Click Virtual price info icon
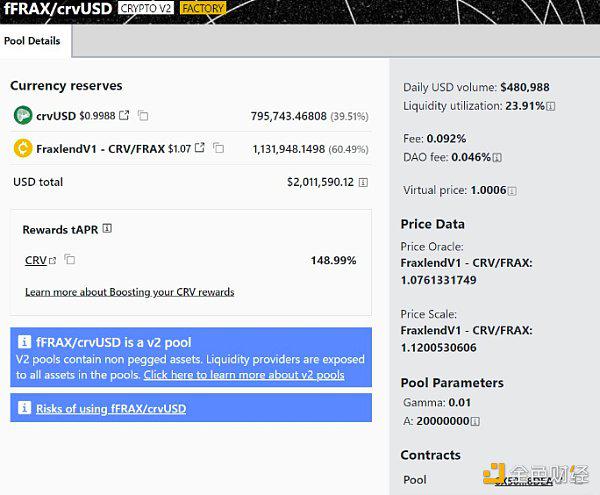Screen dimensions: 600x495 pyautogui.click(x=512, y=191)
